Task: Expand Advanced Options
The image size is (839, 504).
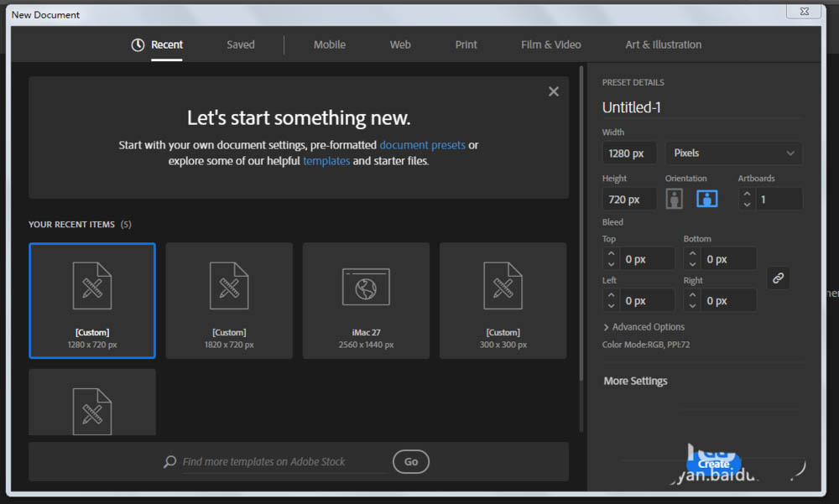Action: click(644, 327)
